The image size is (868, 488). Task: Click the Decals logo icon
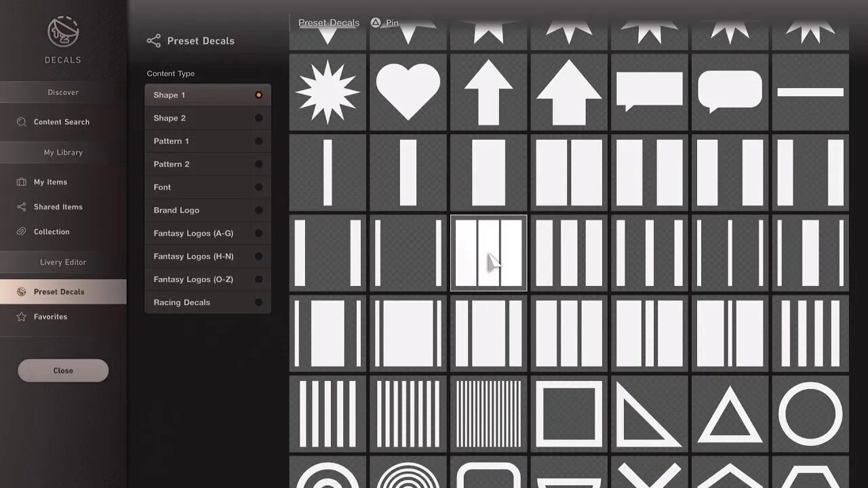coord(63,33)
